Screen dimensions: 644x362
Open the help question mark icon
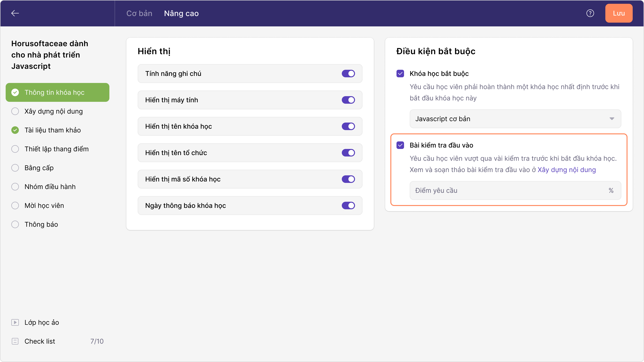[590, 13]
